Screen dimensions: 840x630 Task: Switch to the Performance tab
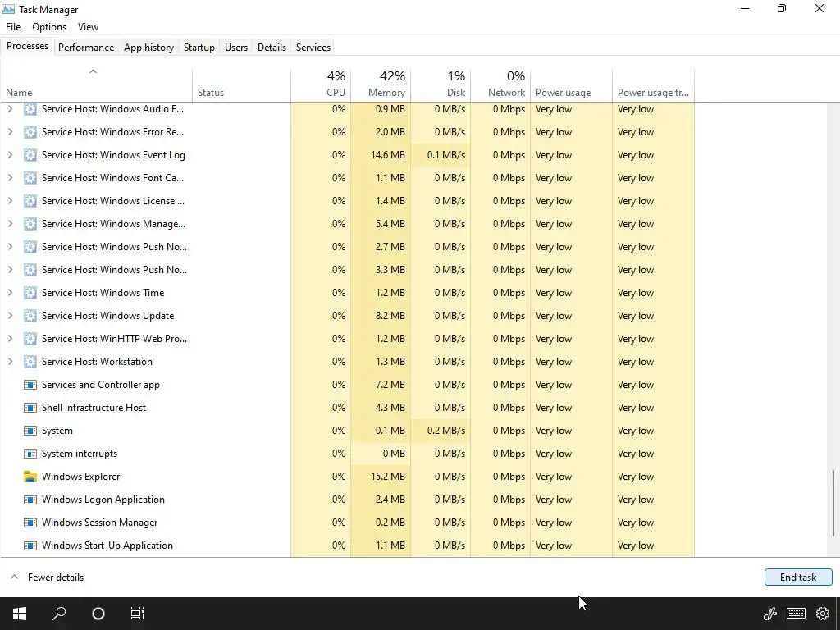click(x=86, y=47)
